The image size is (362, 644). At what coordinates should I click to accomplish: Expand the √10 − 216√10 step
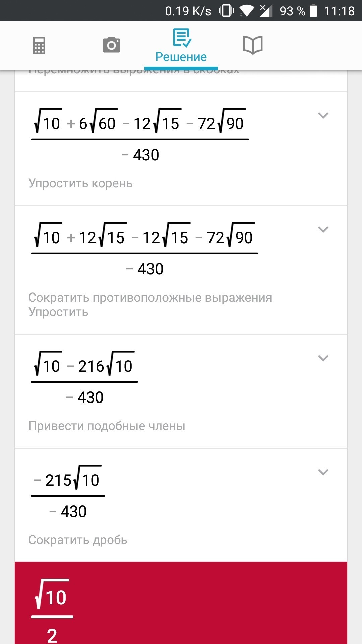tap(323, 358)
